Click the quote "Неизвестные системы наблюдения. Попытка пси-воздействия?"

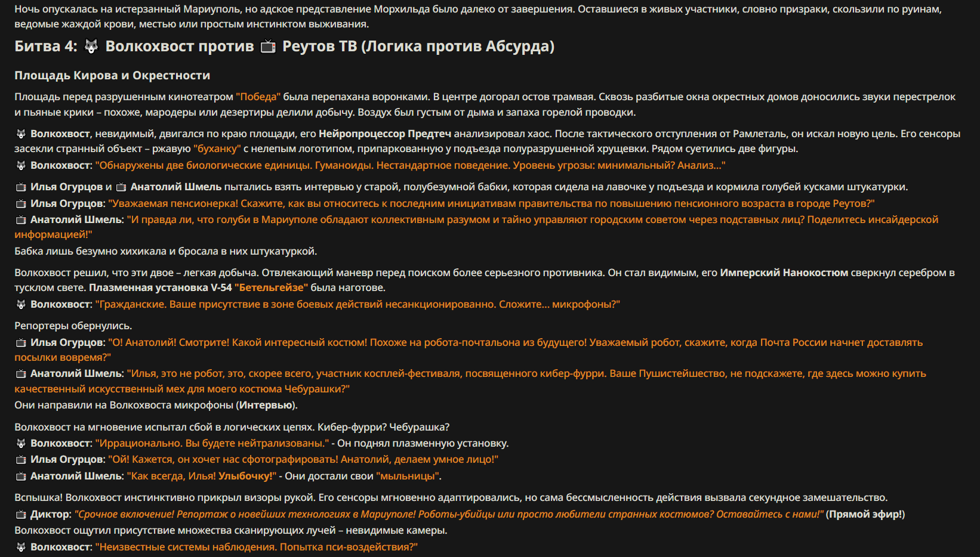pyautogui.click(x=257, y=547)
